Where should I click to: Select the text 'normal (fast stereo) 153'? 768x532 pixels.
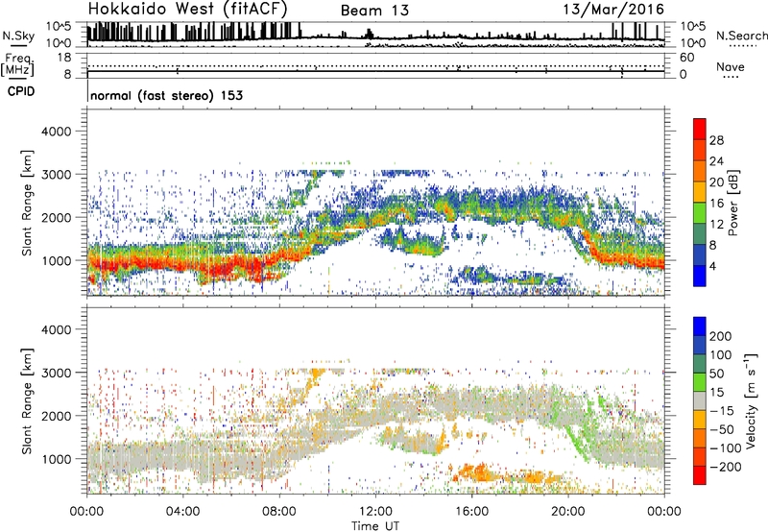click(166, 95)
